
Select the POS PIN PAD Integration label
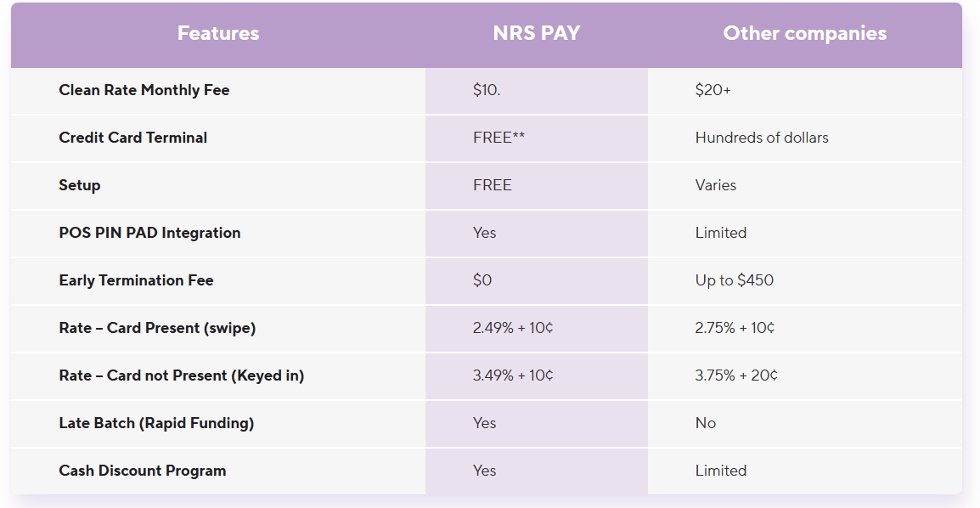click(149, 233)
